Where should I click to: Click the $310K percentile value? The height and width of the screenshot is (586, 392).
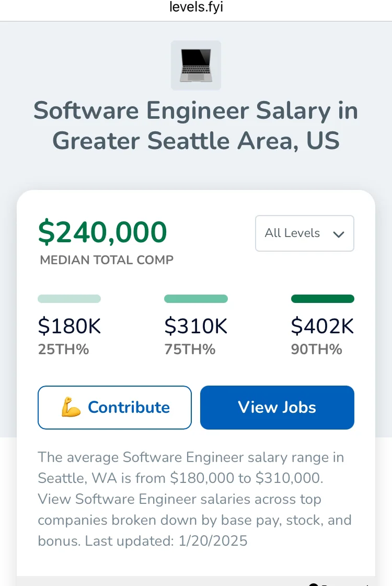pos(196,326)
